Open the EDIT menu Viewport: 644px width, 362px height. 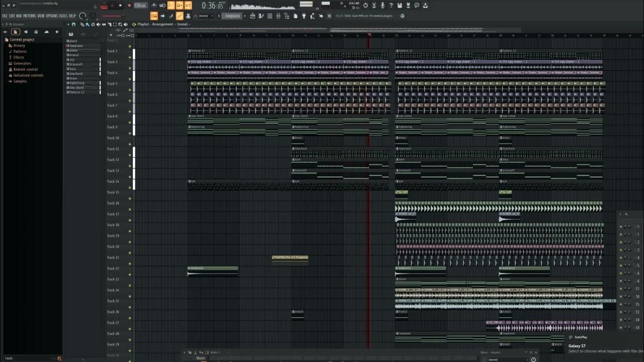click(x=12, y=16)
